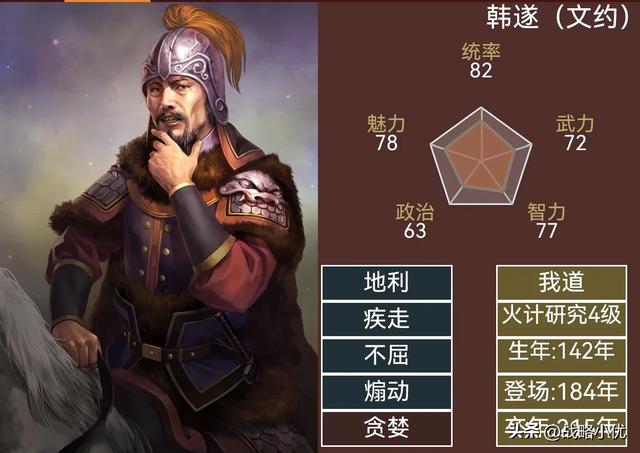
Task: Click the 统率 82 stat label
Action: (x=481, y=61)
